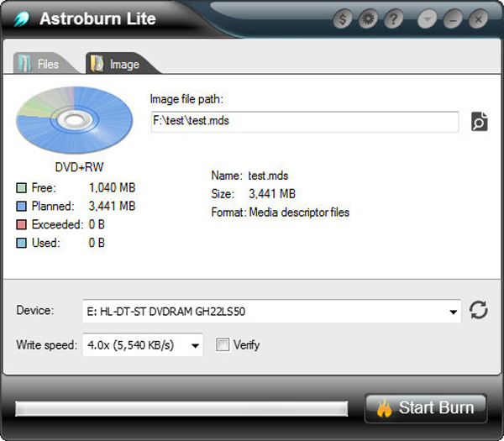504x441 pixels.
Task: Click the blue Planned color swatch
Action: tap(21, 206)
